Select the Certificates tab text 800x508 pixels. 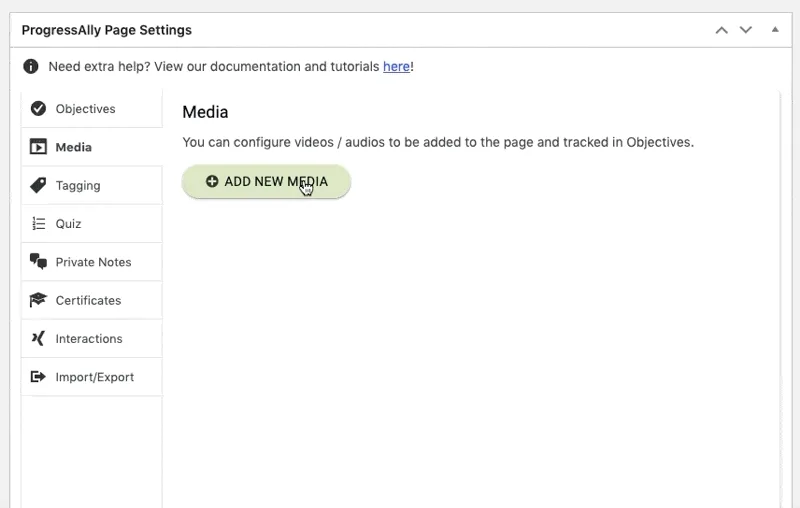click(x=88, y=300)
